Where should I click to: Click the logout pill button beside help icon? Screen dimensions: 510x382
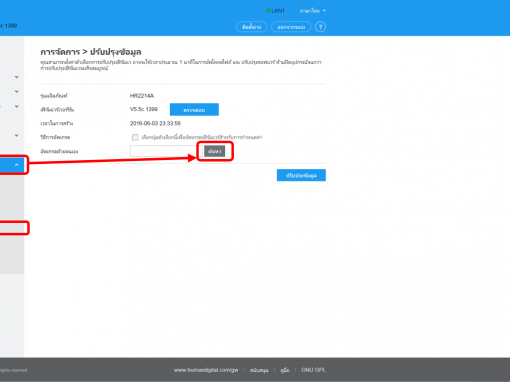(291, 27)
